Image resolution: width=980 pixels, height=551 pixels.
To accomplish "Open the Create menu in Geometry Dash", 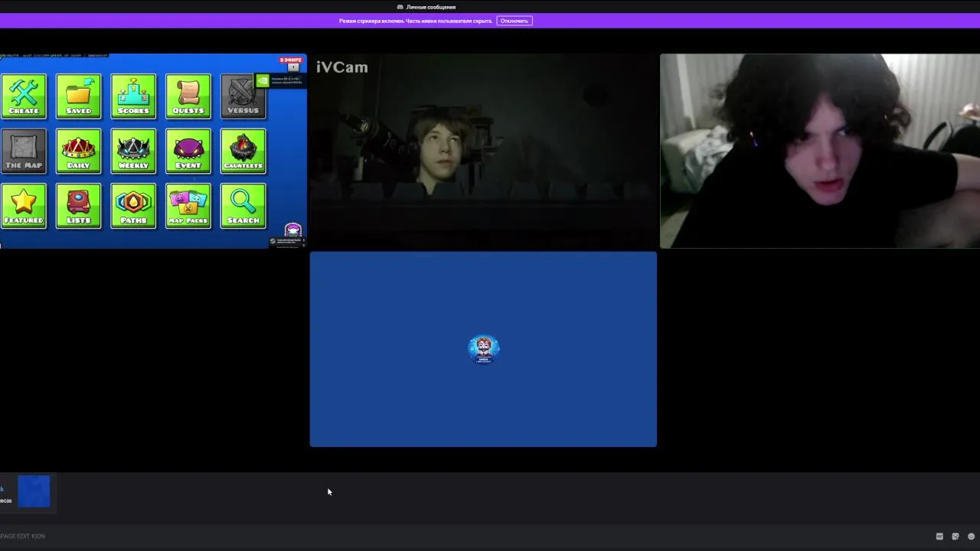I will (24, 96).
